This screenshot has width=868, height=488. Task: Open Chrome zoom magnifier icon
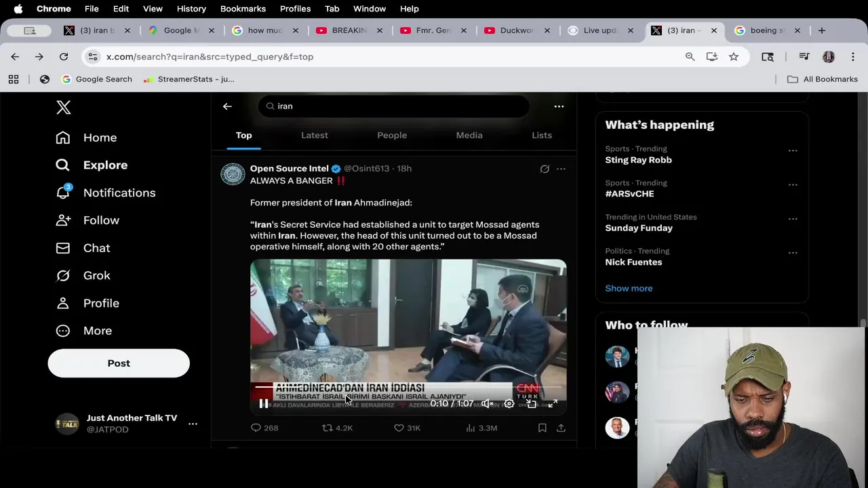(690, 57)
